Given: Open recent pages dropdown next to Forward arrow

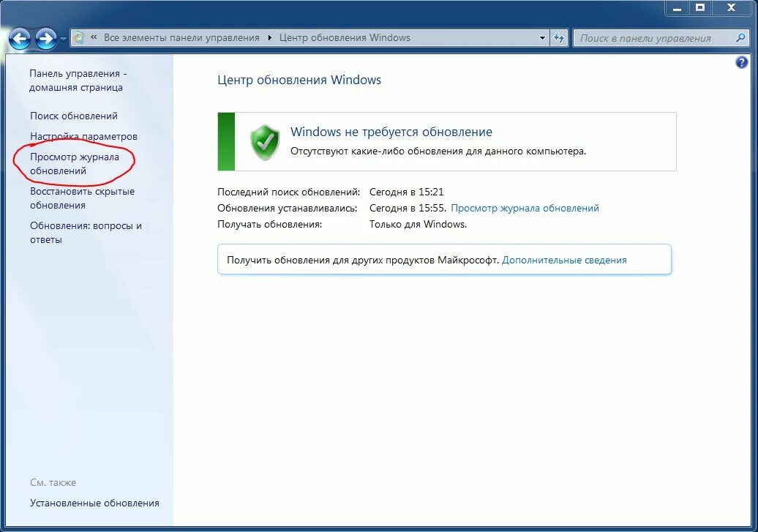Looking at the screenshot, I should pyautogui.click(x=63, y=39).
